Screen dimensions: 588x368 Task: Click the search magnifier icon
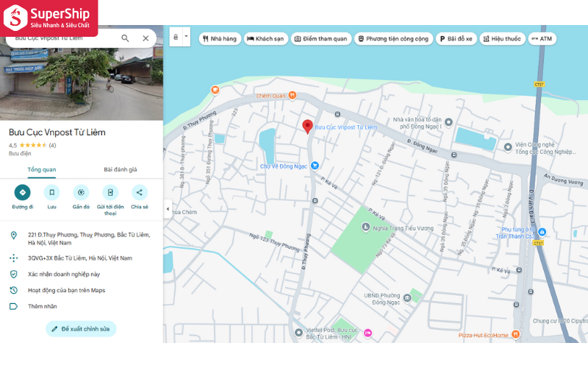click(x=125, y=38)
